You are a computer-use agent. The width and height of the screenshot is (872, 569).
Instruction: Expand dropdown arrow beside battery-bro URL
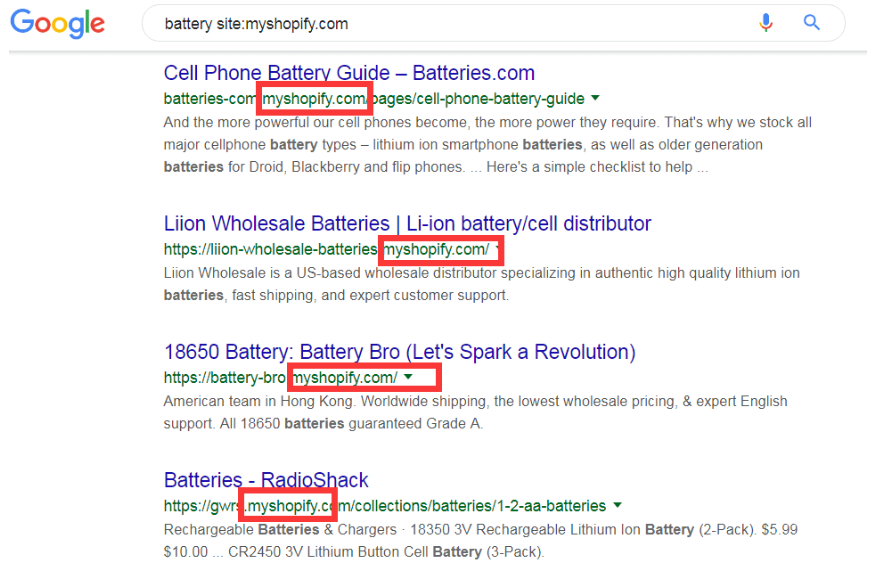[408, 377]
